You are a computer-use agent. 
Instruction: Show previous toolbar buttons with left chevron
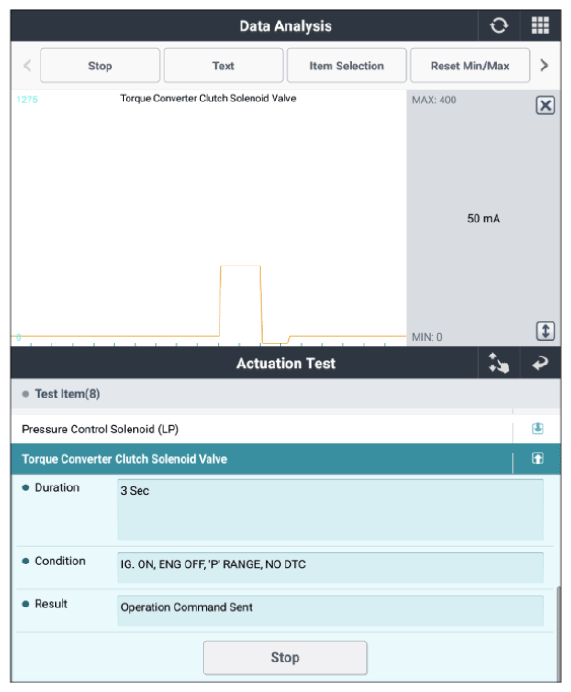[x=27, y=65]
